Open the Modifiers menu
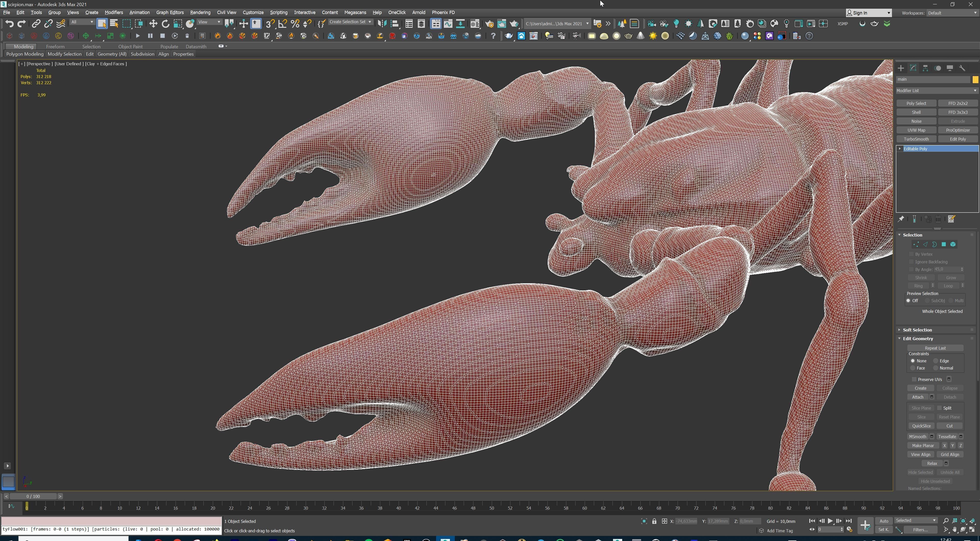 pos(114,13)
